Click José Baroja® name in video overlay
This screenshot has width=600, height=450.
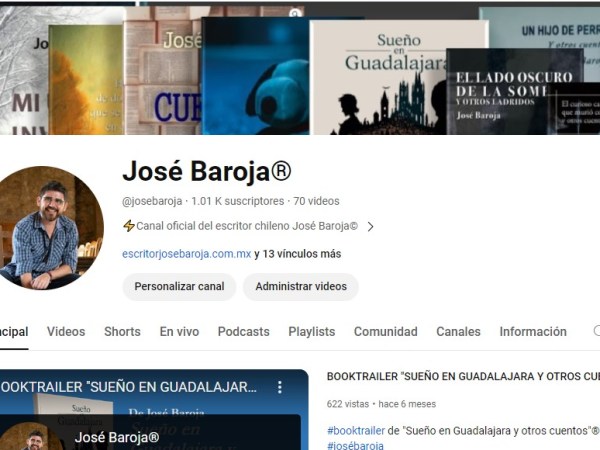[x=117, y=437]
